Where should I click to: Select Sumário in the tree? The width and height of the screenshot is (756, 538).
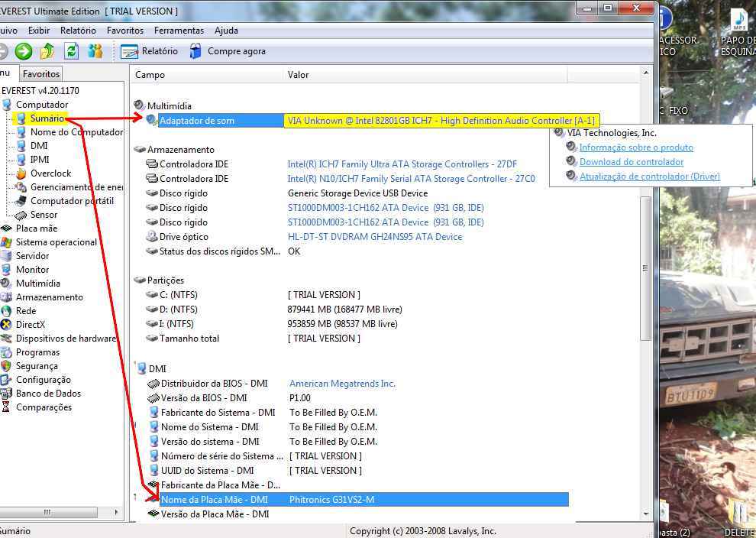click(x=47, y=118)
